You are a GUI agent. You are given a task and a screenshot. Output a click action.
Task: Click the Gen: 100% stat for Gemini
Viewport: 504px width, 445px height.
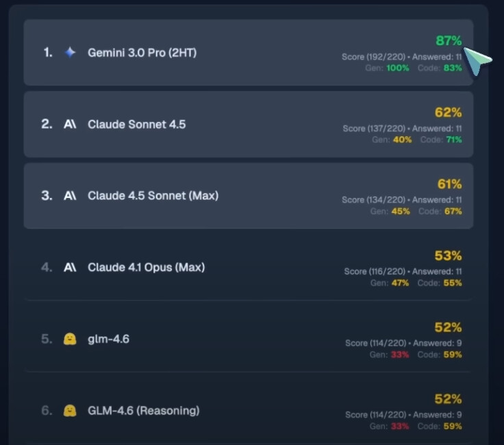[x=387, y=68]
